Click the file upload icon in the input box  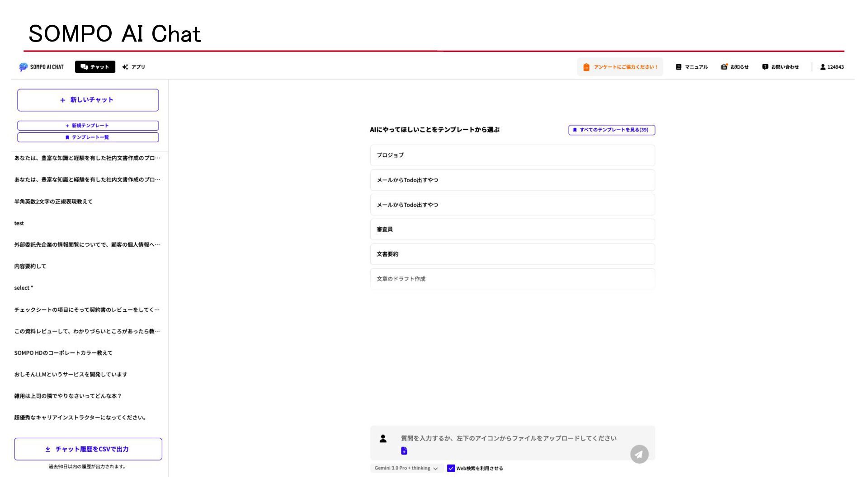[x=404, y=451]
